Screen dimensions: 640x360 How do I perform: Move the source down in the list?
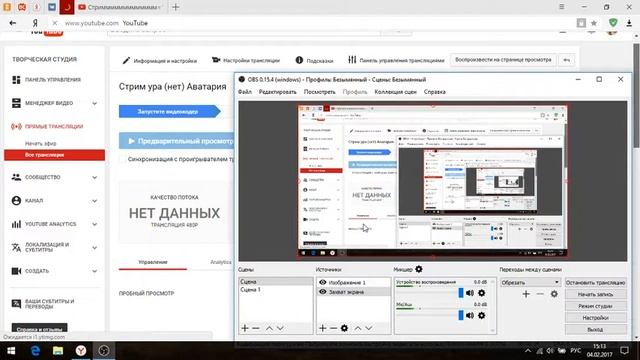(369, 328)
